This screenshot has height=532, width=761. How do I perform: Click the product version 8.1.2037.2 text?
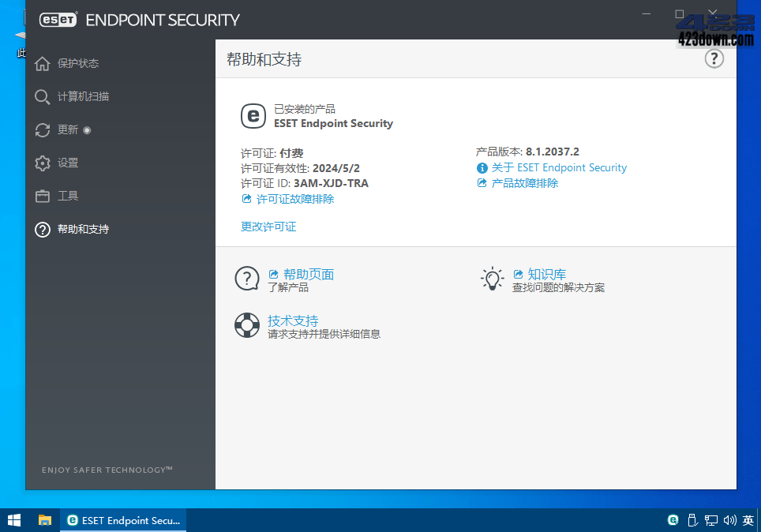(x=553, y=152)
